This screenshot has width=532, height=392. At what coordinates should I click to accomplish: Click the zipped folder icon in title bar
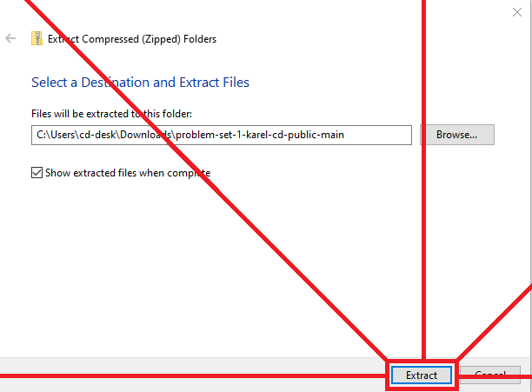tap(37, 38)
